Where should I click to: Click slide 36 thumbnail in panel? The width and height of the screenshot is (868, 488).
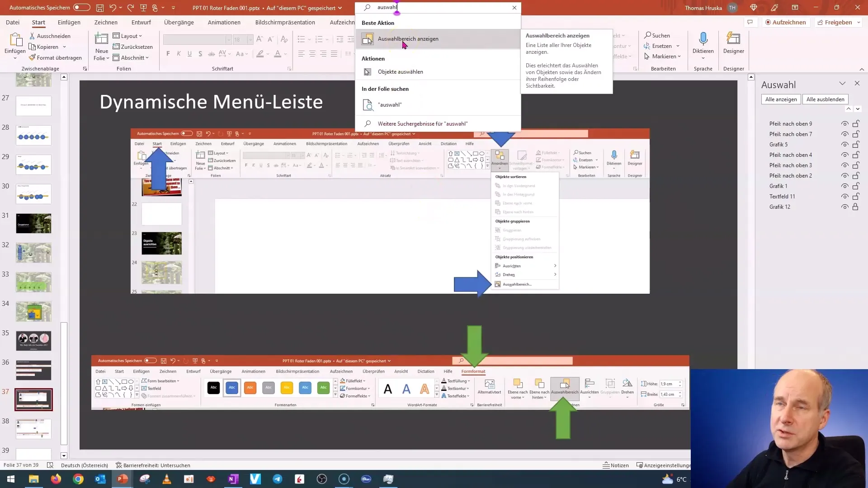[x=33, y=371]
